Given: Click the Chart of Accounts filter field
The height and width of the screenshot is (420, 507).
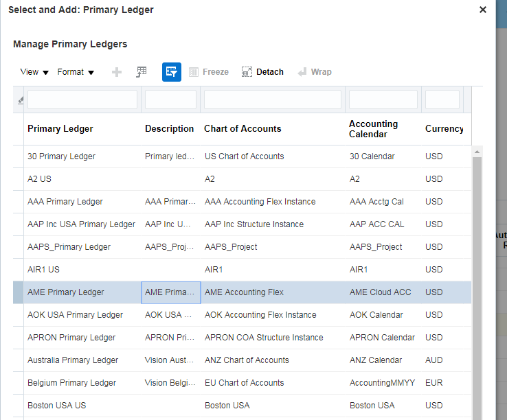Looking at the screenshot, I should pyautogui.click(x=273, y=100).
